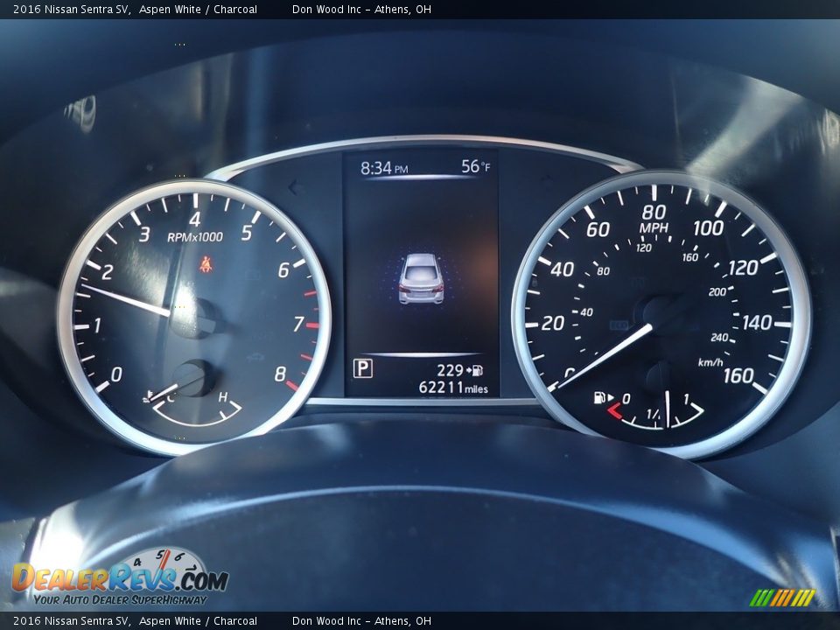Viewport: 840px width, 630px height.
Task: Click the 229 range value
Action: [x=450, y=370]
